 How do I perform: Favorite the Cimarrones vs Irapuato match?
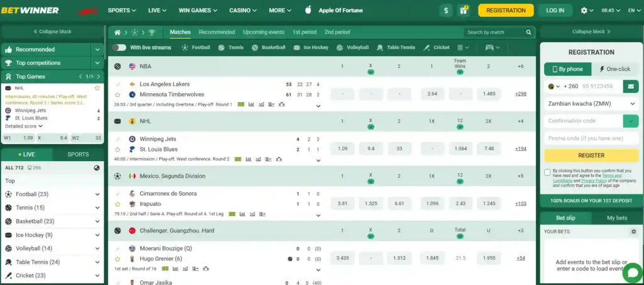(x=118, y=204)
